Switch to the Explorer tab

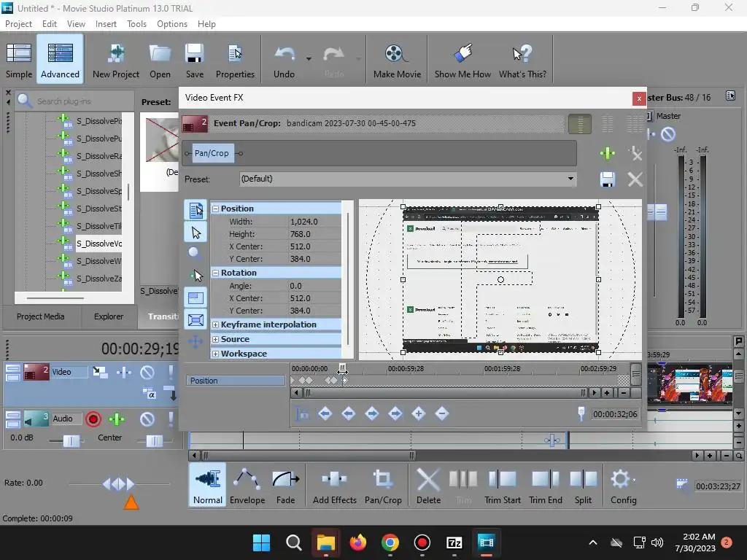point(109,316)
